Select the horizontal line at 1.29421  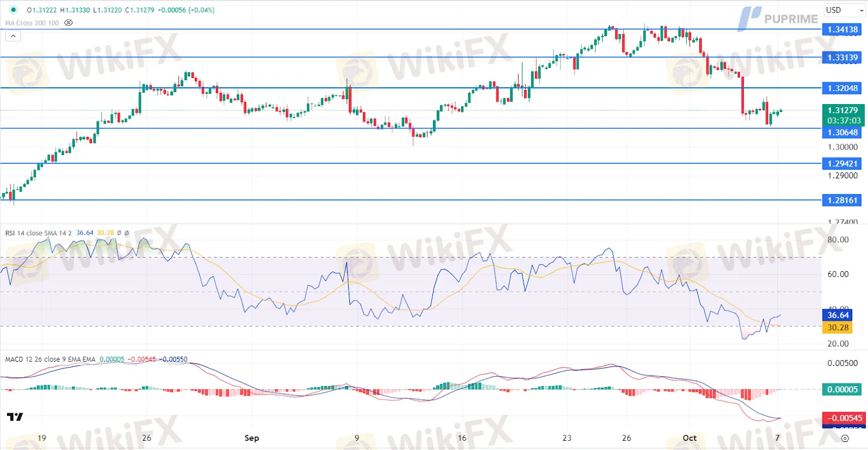[x=411, y=163]
